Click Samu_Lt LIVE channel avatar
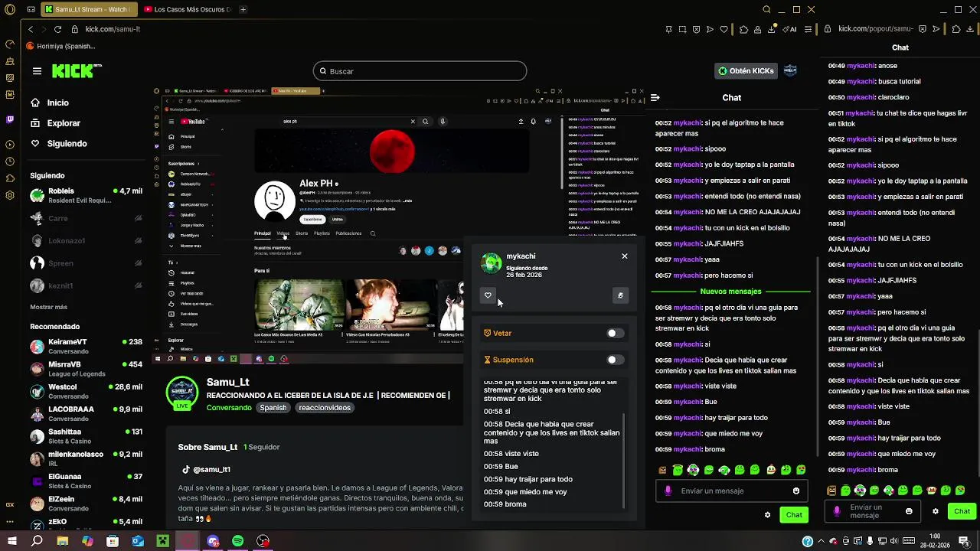 pyautogui.click(x=182, y=393)
